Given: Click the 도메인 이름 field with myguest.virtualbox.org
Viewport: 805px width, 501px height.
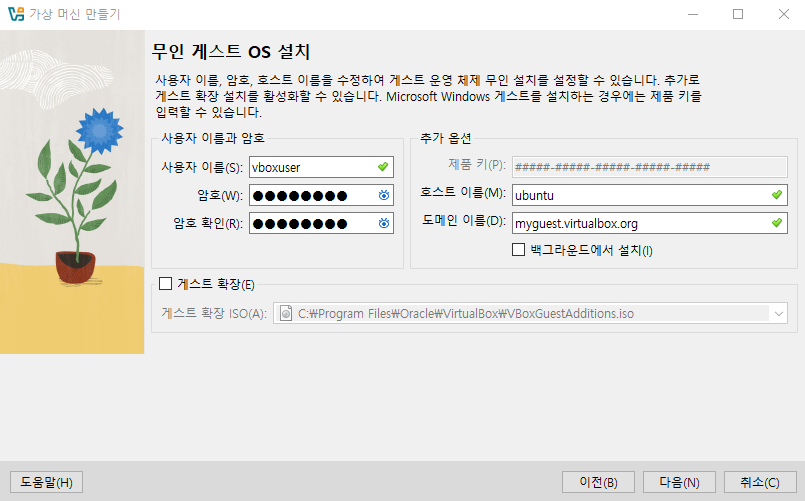Looking at the screenshot, I should (649, 223).
